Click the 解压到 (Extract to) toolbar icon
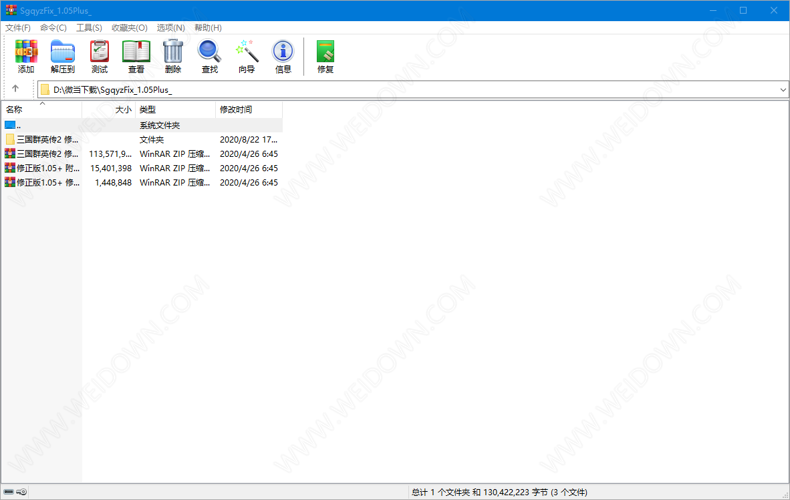 click(63, 51)
